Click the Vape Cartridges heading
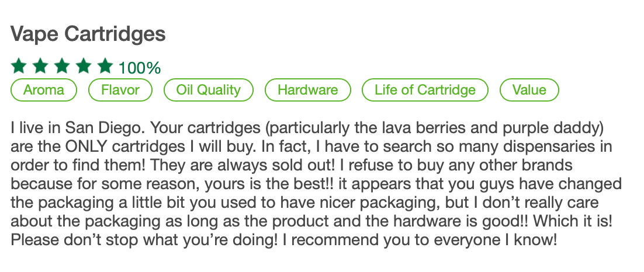 point(88,34)
